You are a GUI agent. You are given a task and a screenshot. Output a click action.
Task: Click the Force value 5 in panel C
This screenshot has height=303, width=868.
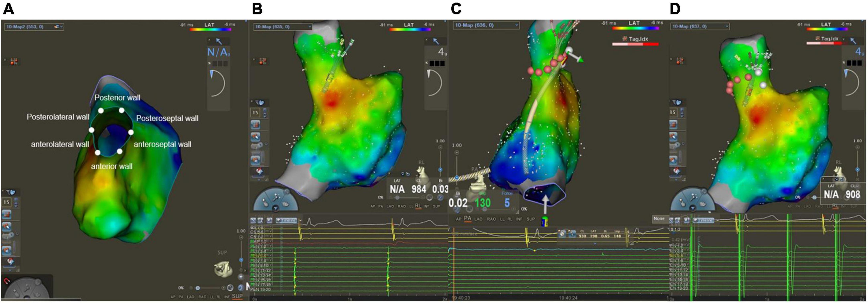pos(507,203)
